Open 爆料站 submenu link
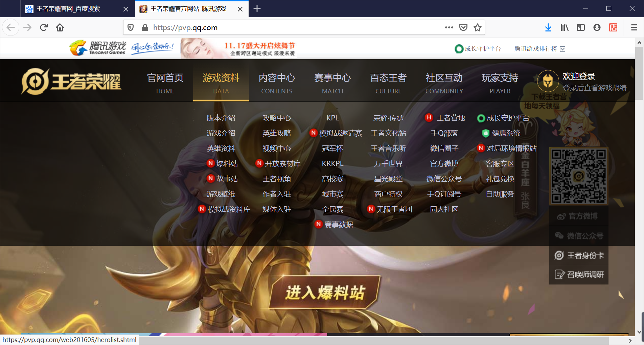 tap(222, 163)
